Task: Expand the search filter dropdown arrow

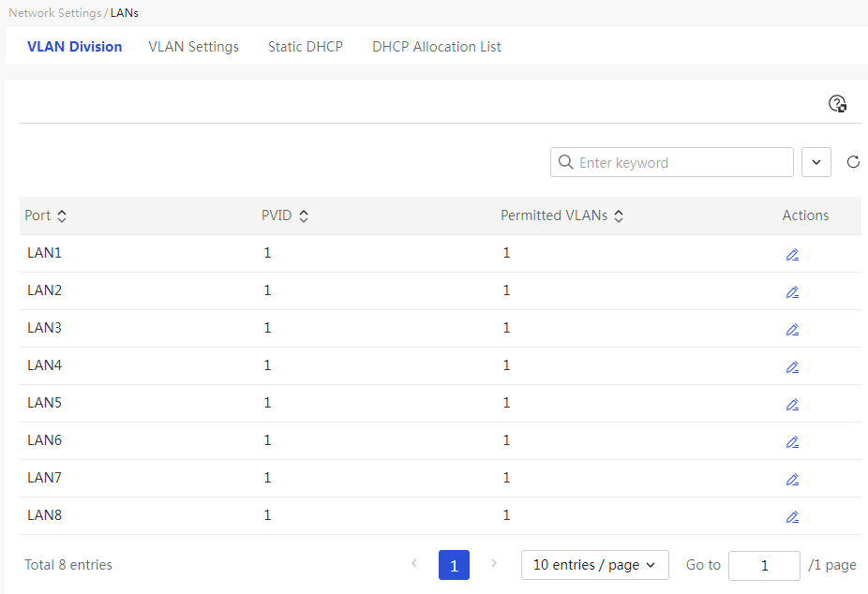Action: (816, 162)
